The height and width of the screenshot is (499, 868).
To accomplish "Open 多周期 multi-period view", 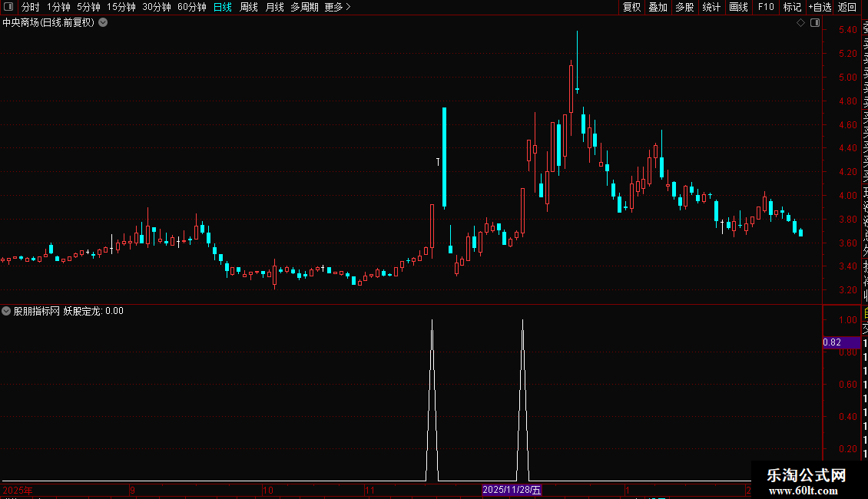I will pos(304,7).
